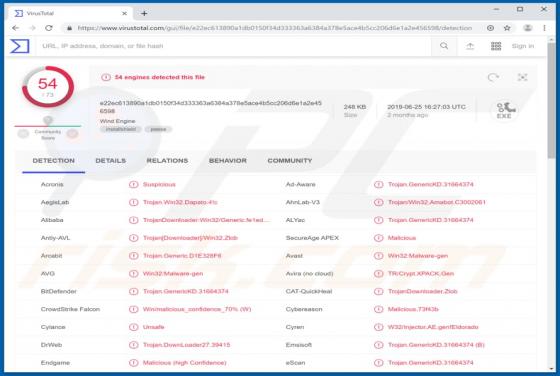Click the upload file icon
The width and height of the screenshot is (560, 376).
(x=470, y=46)
